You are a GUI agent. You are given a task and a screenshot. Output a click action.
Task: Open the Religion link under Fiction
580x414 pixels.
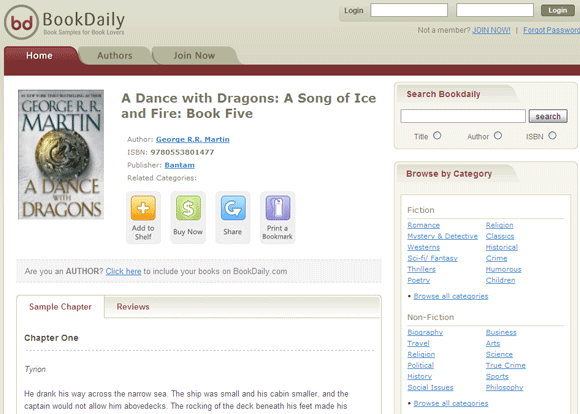pos(499,225)
